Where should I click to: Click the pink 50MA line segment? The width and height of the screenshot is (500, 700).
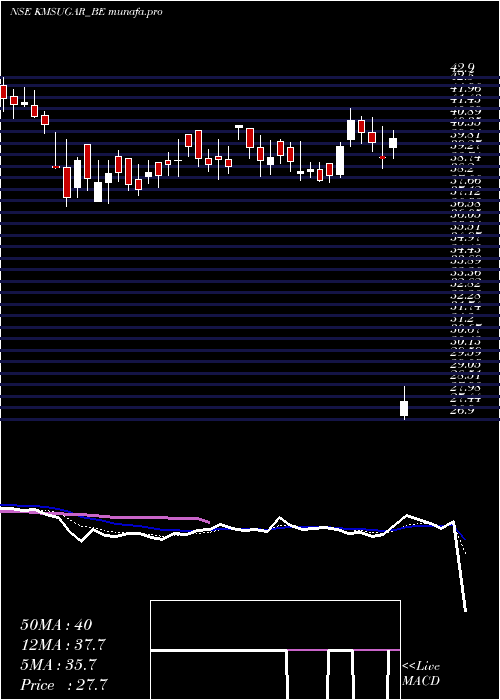(105, 516)
